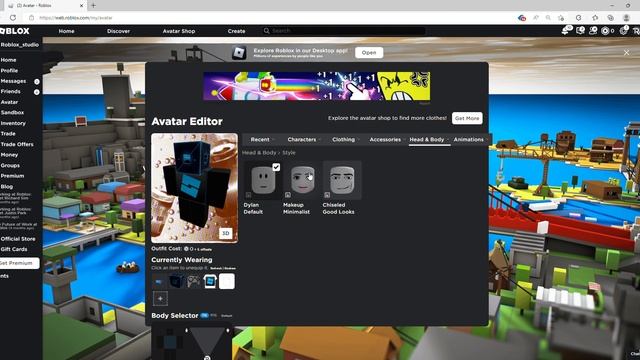Expand the Accessories dropdown tab
The height and width of the screenshot is (360, 640).
[x=387, y=140]
